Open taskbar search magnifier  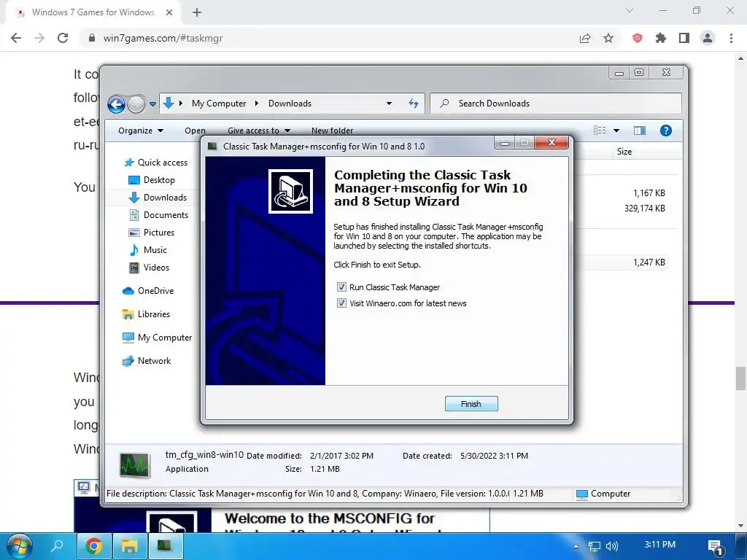pos(57,545)
